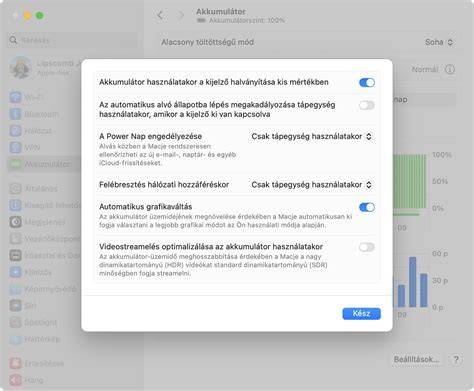
Task: Click the Beállítások… button
Action: point(416,359)
